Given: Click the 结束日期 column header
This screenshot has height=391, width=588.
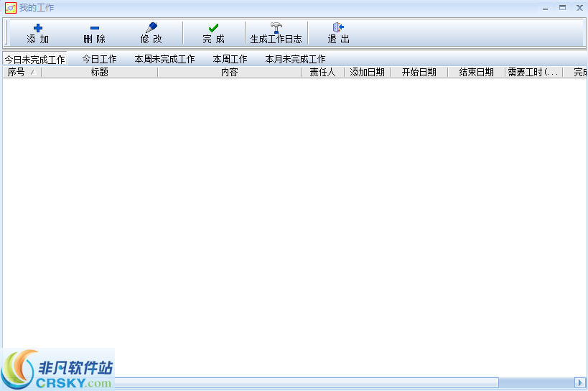Looking at the screenshot, I should 476,72.
